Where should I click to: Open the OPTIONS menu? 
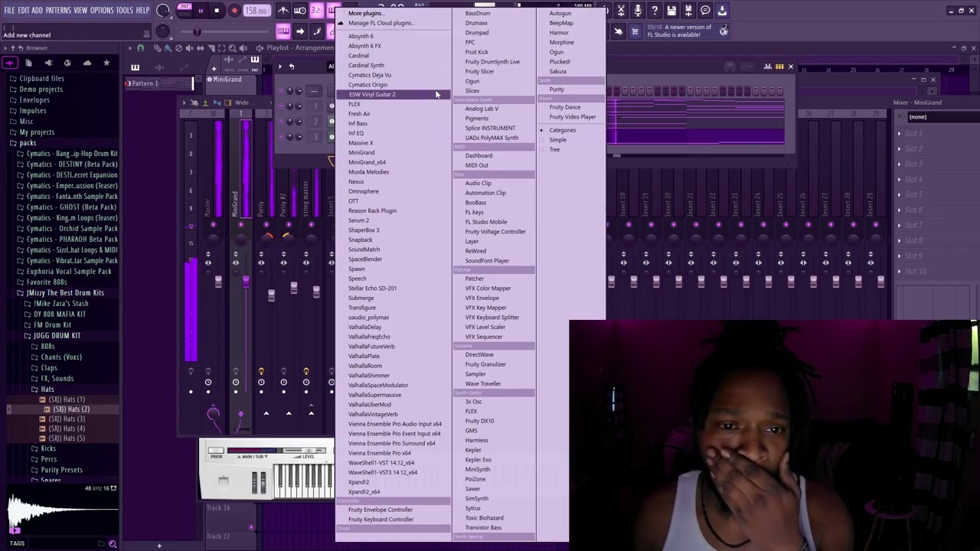tap(102, 11)
